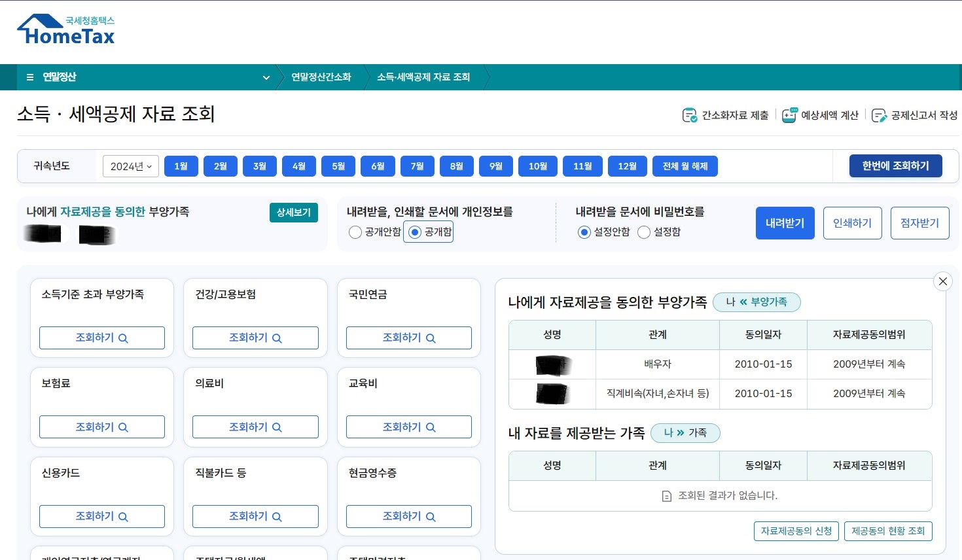Screen dimensions: 962x560
Task: Click the 배우자 relation cell
Action: click(658, 364)
